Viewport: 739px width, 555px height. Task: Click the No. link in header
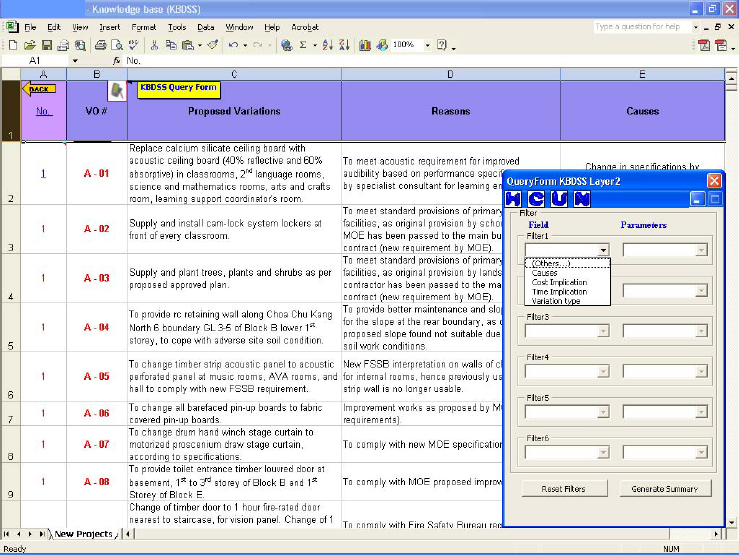(x=43, y=111)
